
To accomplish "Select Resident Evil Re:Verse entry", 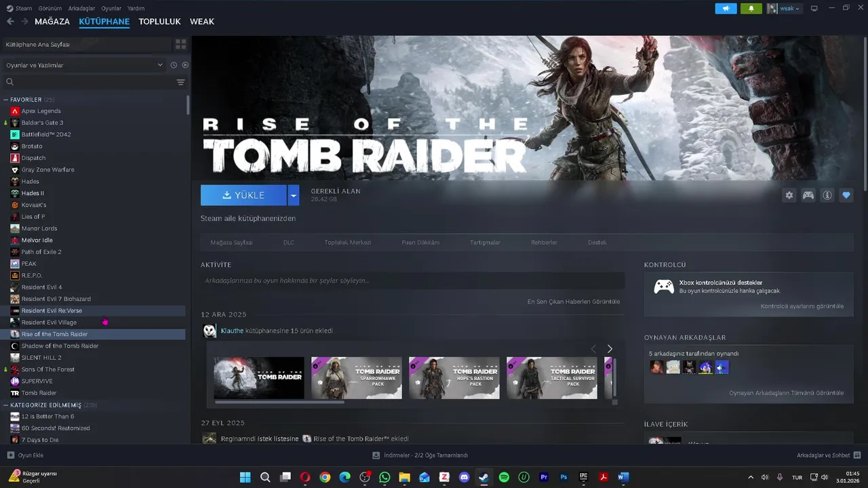I will point(52,310).
